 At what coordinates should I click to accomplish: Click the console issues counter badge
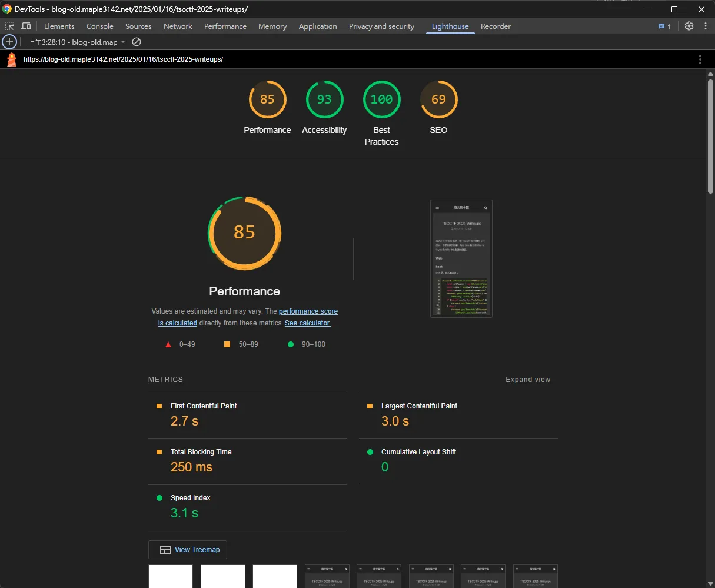664,26
